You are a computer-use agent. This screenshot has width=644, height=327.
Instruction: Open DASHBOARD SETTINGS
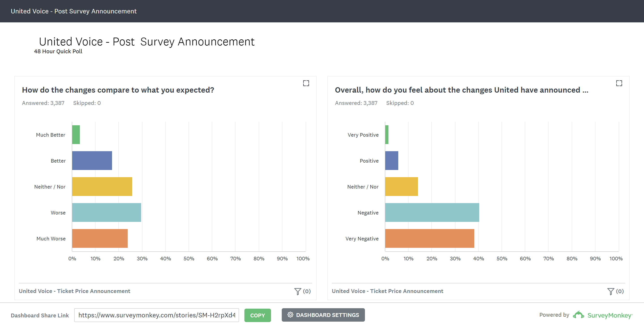(x=323, y=315)
